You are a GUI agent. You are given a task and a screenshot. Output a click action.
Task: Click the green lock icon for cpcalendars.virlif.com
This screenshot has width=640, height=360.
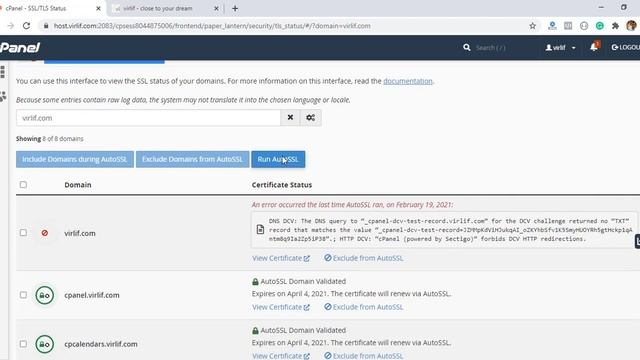(44, 344)
